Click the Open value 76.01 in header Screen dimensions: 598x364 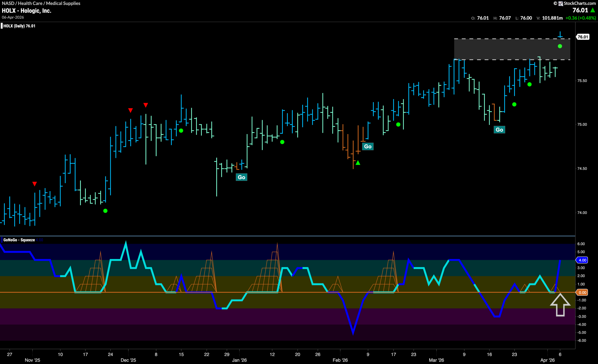(x=483, y=18)
